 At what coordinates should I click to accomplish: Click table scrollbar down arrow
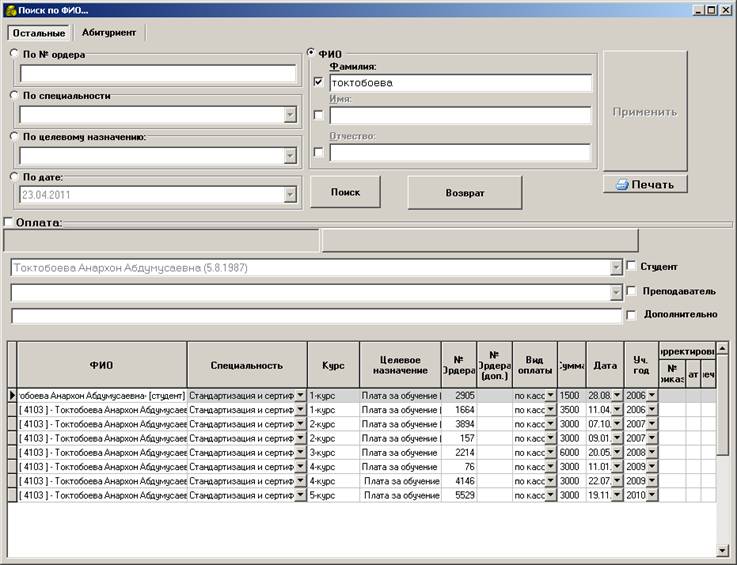point(723,550)
